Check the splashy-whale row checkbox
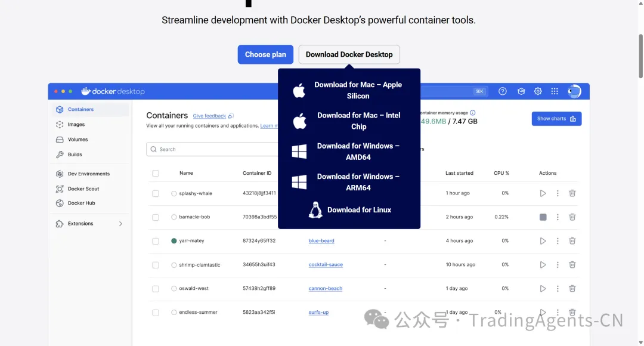 pyautogui.click(x=156, y=194)
